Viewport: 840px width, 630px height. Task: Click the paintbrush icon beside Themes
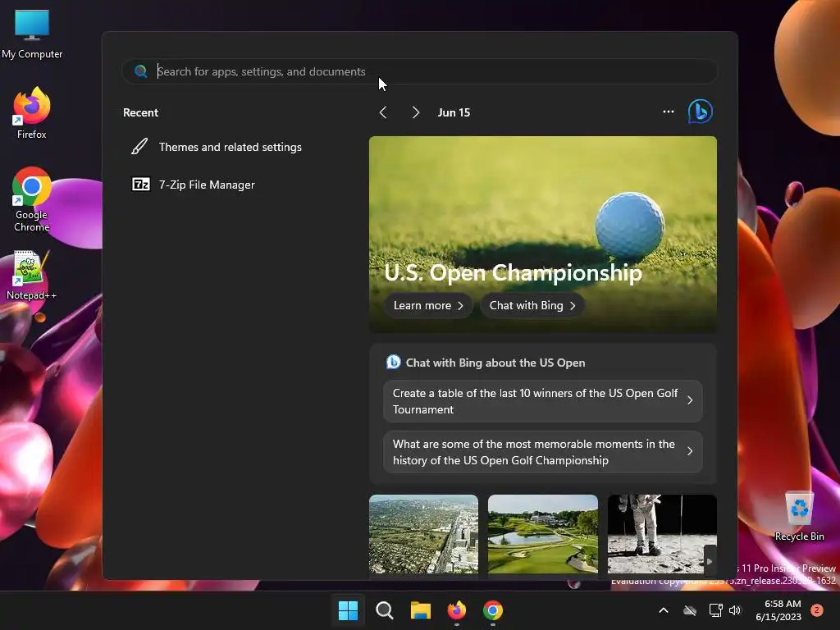[x=139, y=146]
